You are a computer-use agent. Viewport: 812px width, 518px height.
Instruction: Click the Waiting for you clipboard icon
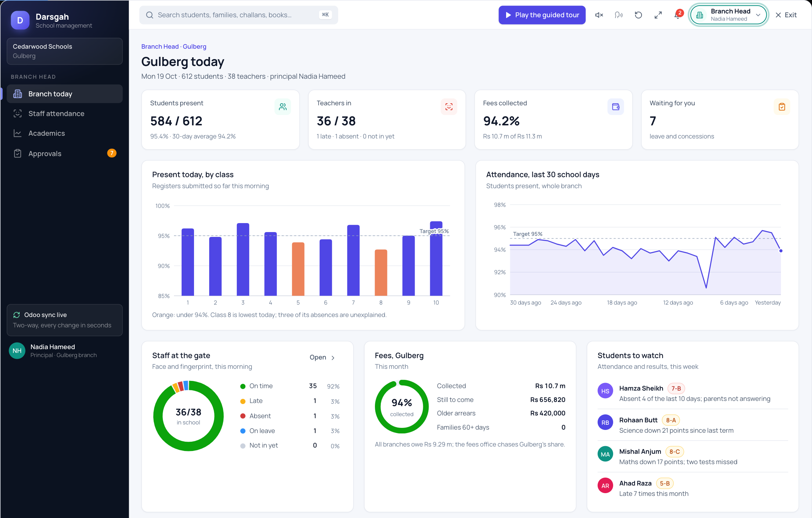point(782,107)
